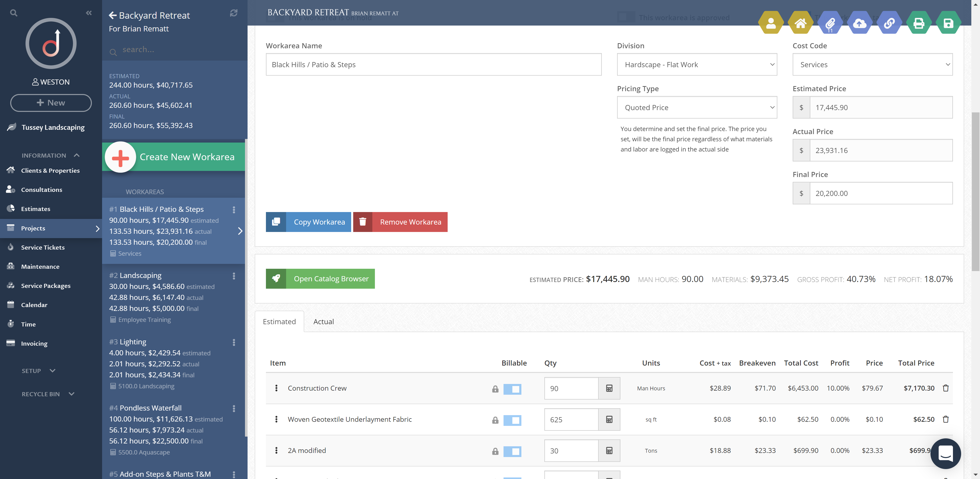Switch to the Actual tab

click(323, 322)
